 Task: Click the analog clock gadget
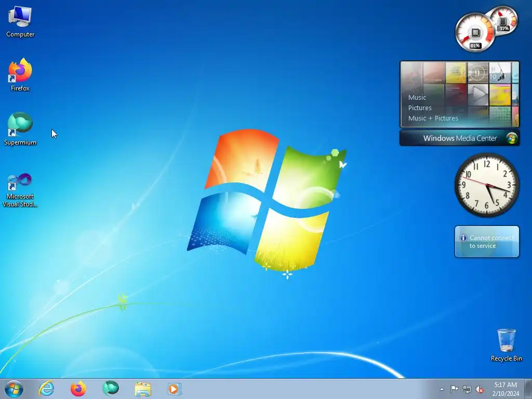point(487,185)
